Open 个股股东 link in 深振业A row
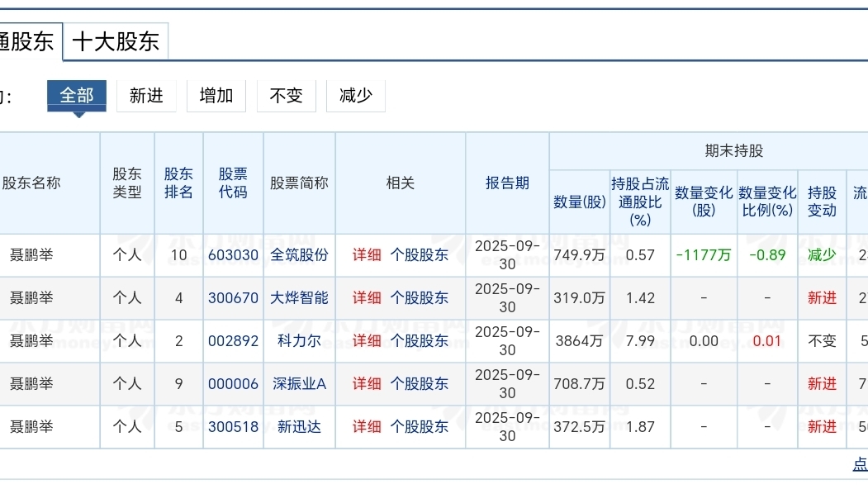The height and width of the screenshot is (489, 868). (x=419, y=384)
